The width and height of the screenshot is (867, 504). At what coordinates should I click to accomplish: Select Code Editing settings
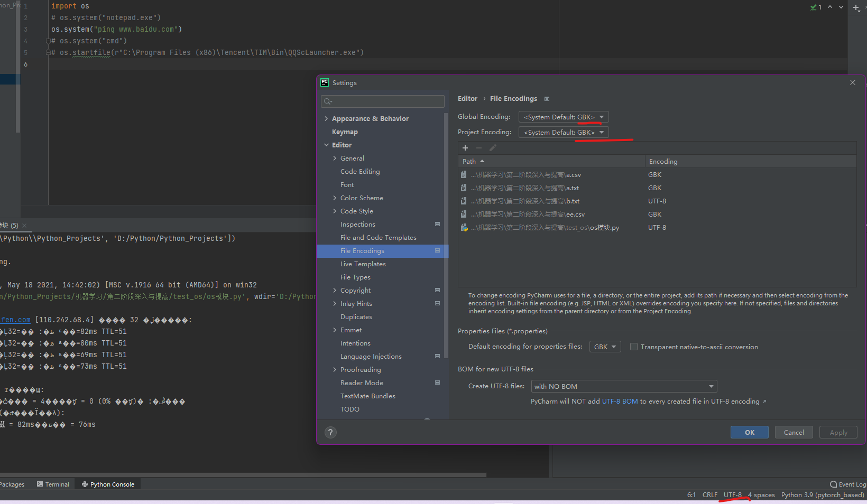click(360, 171)
